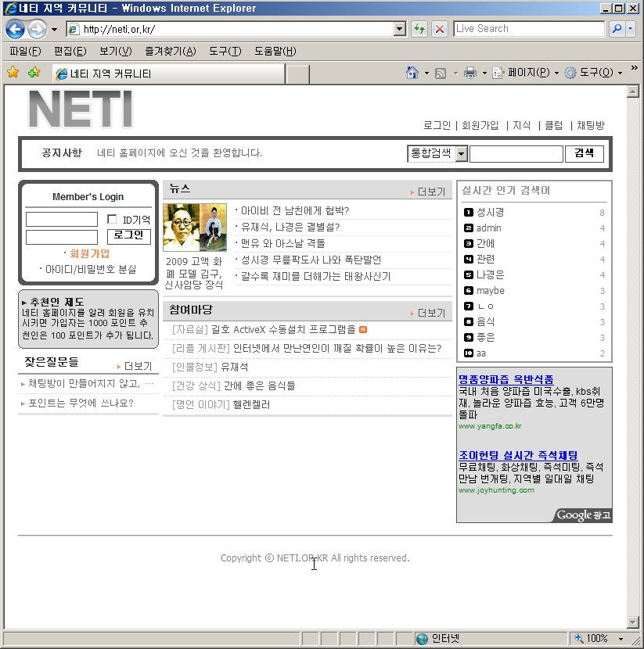The image size is (644, 649).
Task: Click the Refresh page icon
Action: click(419, 29)
